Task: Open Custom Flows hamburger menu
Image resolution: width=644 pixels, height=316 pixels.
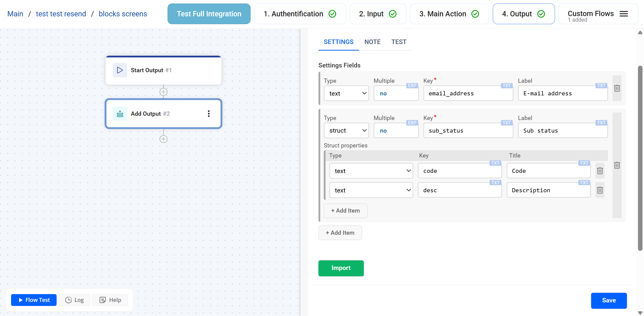Action: [624, 14]
